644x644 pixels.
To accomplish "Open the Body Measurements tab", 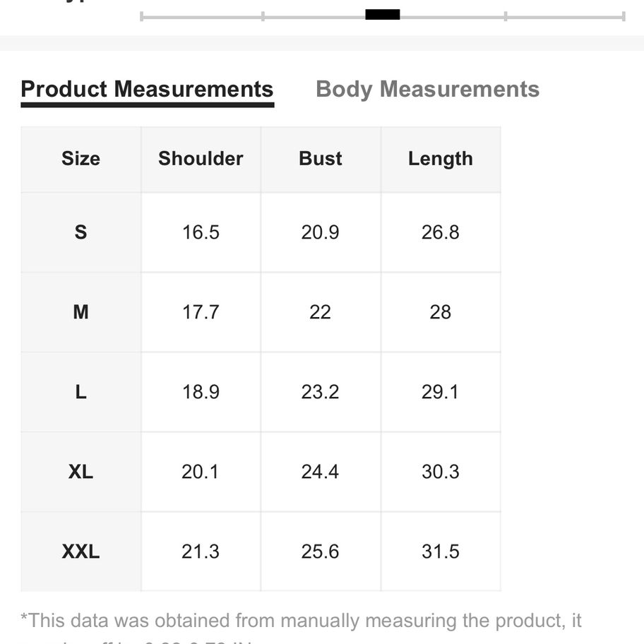I will coord(427,90).
